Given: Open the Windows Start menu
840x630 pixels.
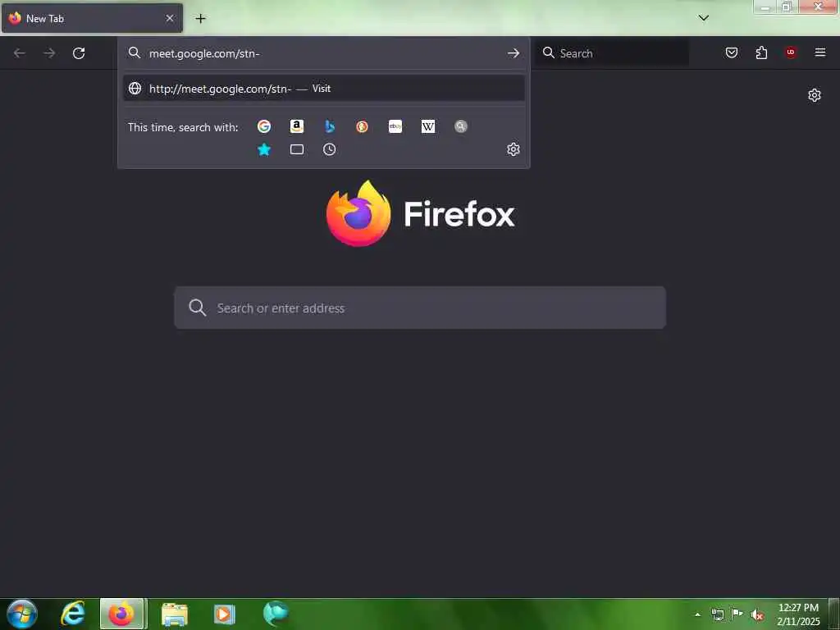Looking at the screenshot, I should 22,614.
